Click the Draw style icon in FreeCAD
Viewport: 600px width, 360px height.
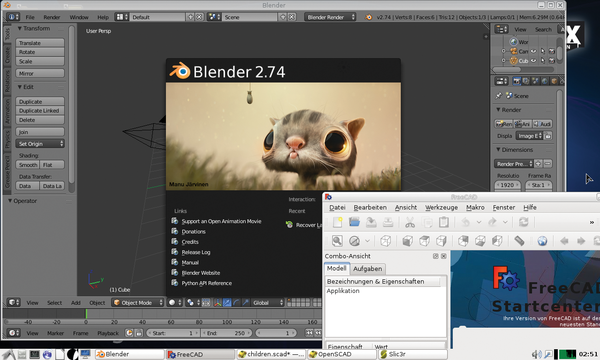click(x=355, y=241)
